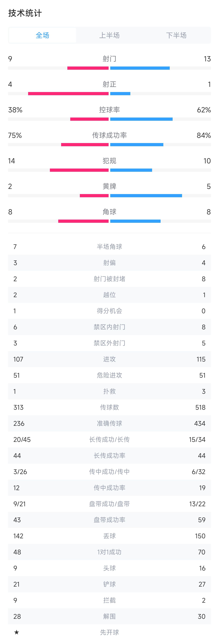Click the 技术统计 heading

point(25,13)
